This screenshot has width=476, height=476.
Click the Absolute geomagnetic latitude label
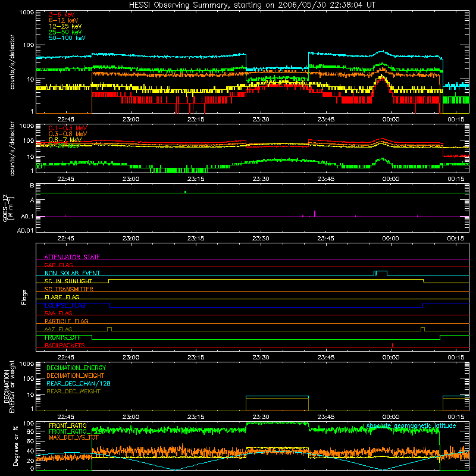(x=411, y=425)
